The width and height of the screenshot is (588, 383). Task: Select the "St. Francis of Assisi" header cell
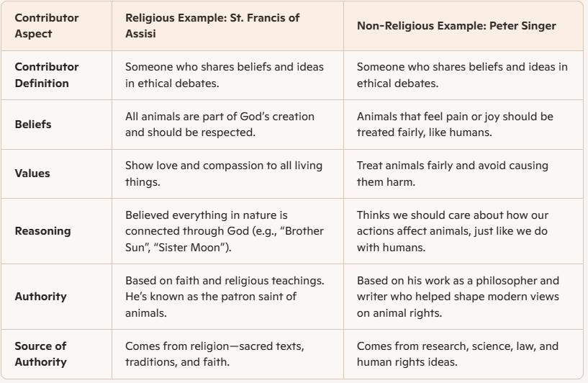pyautogui.click(x=212, y=26)
